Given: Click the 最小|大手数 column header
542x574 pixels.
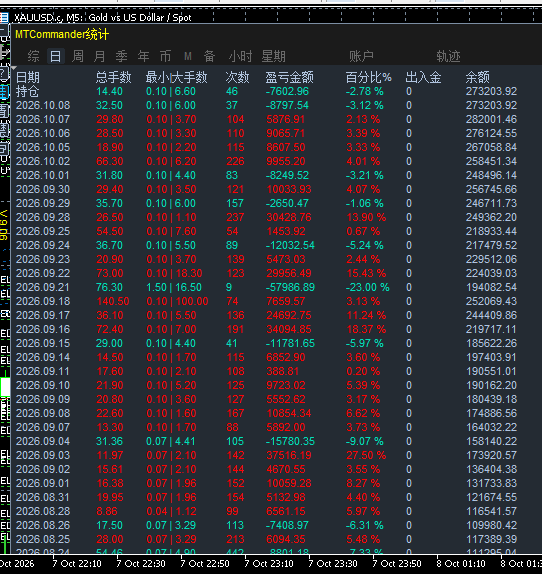Looking at the screenshot, I should 176,77.
